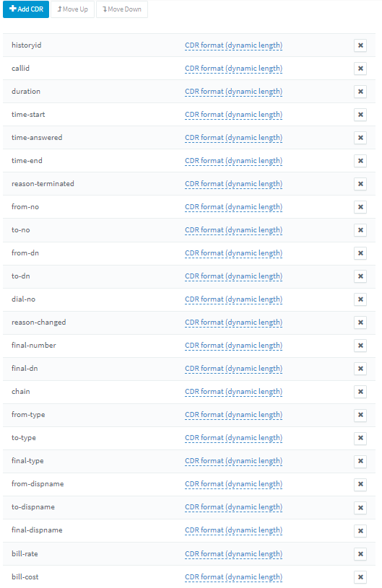
Task: Delete the dial-no row
Action: (x=360, y=299)
